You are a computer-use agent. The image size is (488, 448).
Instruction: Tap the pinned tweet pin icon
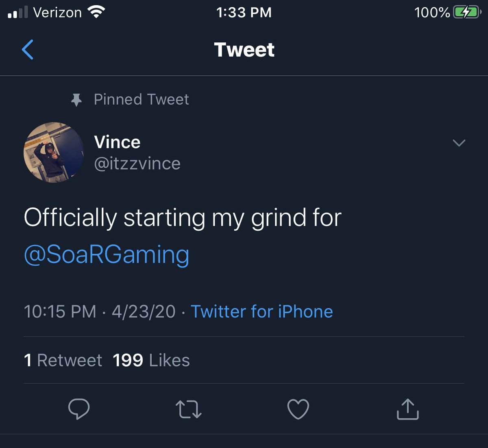(x=76, y=100)
